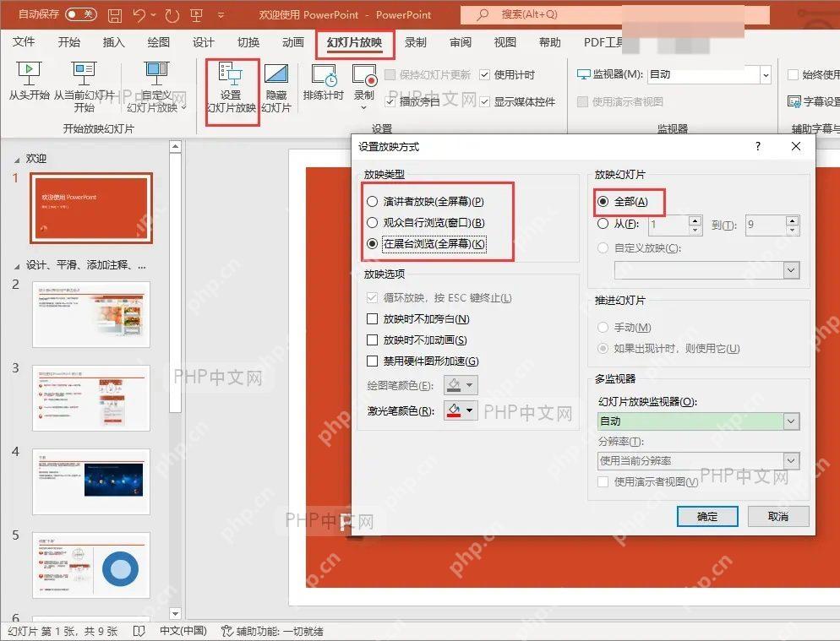This screenshot has width=840, height=641.
Task: Click the Redo icon in title bar
Action: click(172, 15)
